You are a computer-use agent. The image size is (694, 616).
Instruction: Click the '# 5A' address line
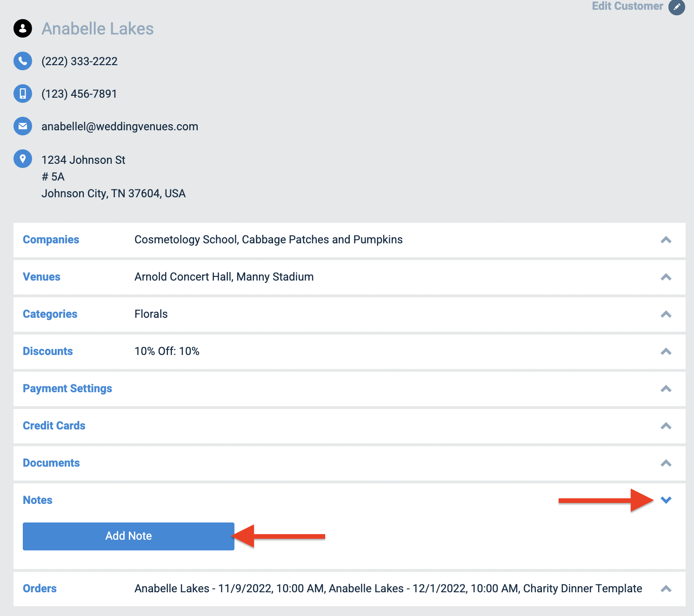53,177
